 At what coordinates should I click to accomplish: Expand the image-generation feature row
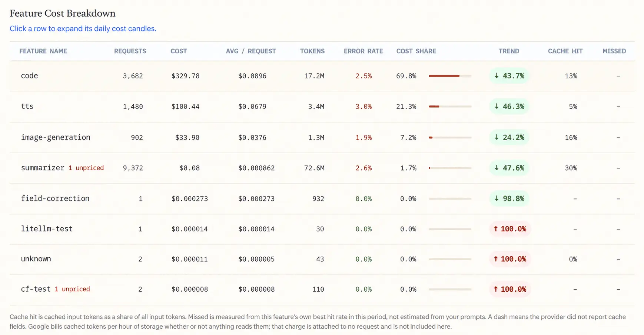[x=322, y=137]
